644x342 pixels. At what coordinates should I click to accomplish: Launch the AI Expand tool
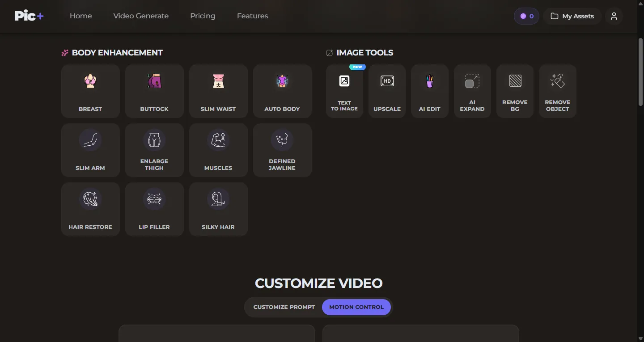pos(472,91)
